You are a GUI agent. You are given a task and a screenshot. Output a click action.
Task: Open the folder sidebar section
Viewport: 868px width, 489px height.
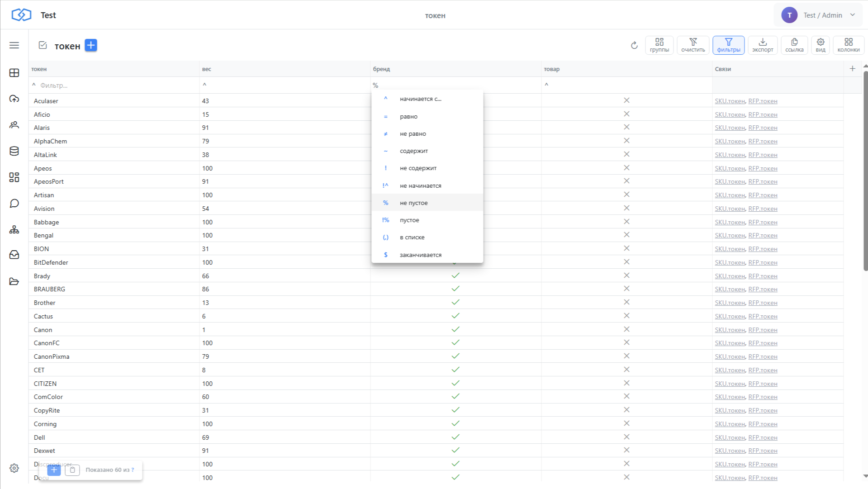point(14,281)
